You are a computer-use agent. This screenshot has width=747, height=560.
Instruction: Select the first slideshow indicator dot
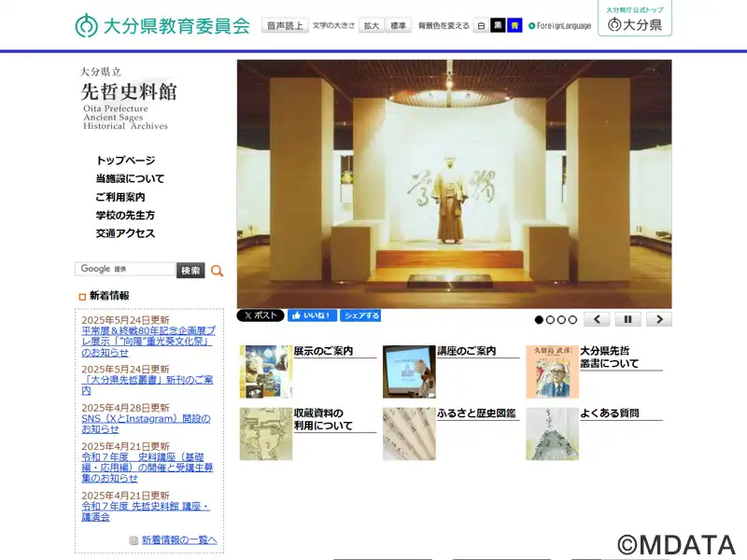[x=539, y=319]
